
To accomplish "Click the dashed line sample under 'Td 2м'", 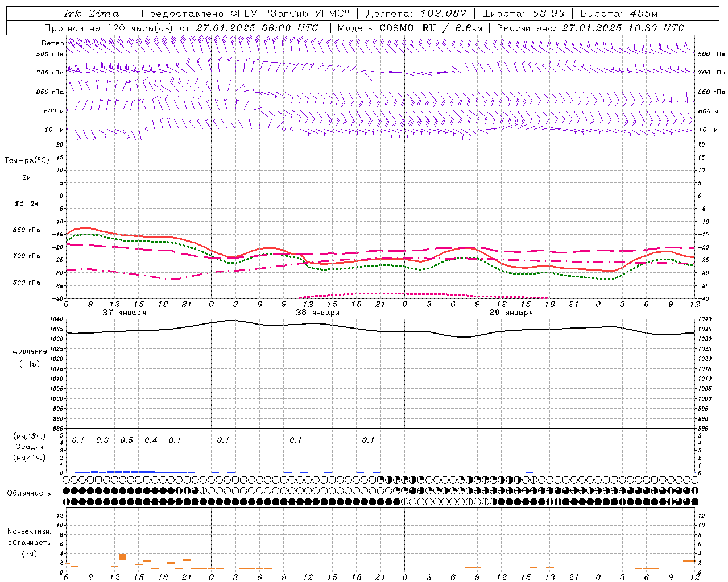I will point(26,210).
